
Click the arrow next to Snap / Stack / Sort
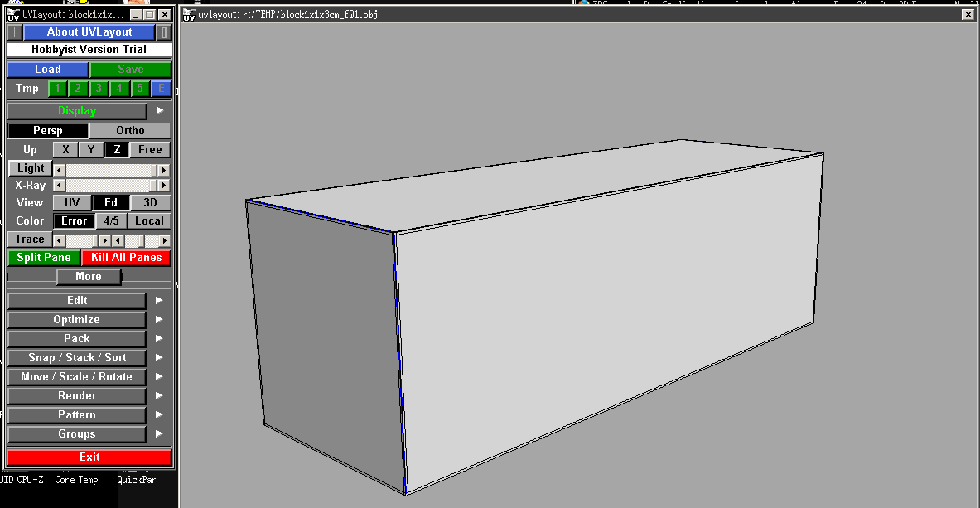pos(159,358)
